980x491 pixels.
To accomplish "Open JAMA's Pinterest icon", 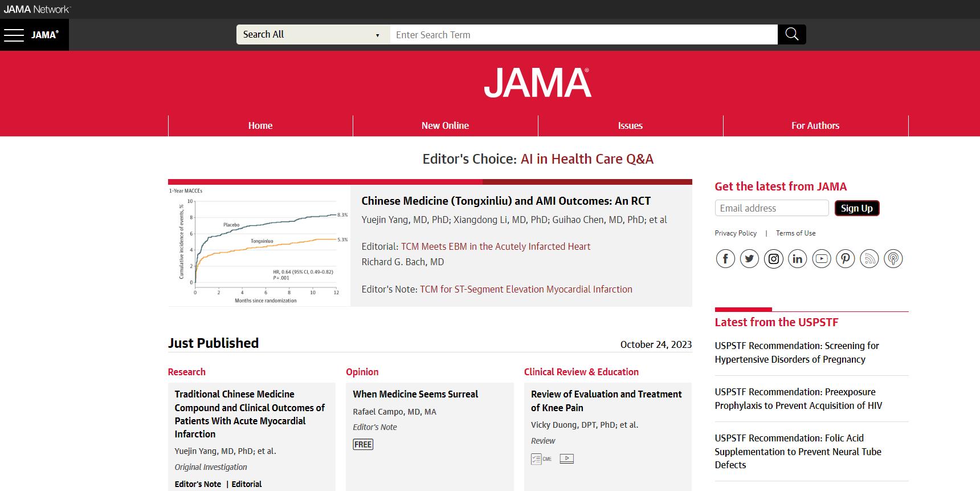I will (x=846, y=259).
